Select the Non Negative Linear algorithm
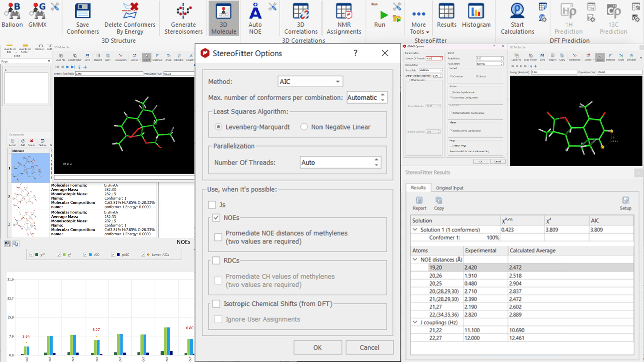644x362 pixels. pos(304,127)
